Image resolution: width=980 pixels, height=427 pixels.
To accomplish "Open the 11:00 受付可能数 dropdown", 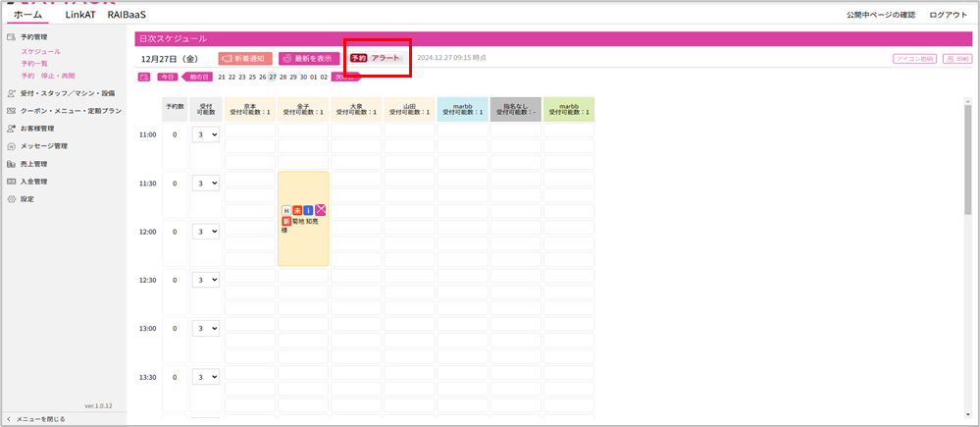I will (x=205, y=134).
